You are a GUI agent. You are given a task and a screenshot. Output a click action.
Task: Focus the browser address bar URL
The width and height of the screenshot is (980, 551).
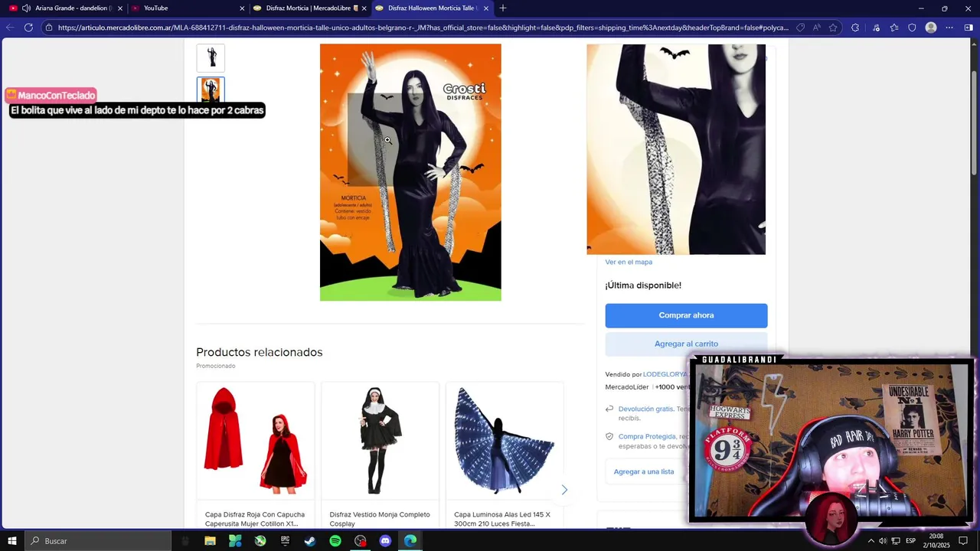click(423, 28)
